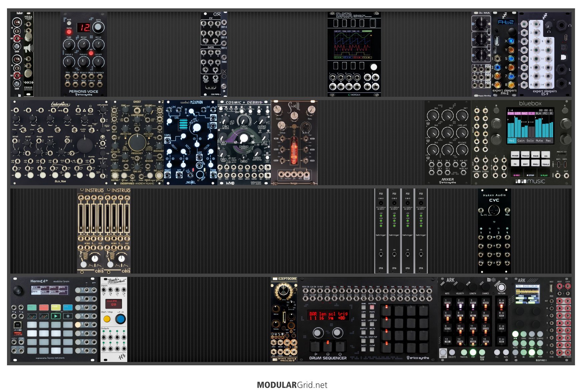Click the TUNE knob on Perkons Voice

69,45
